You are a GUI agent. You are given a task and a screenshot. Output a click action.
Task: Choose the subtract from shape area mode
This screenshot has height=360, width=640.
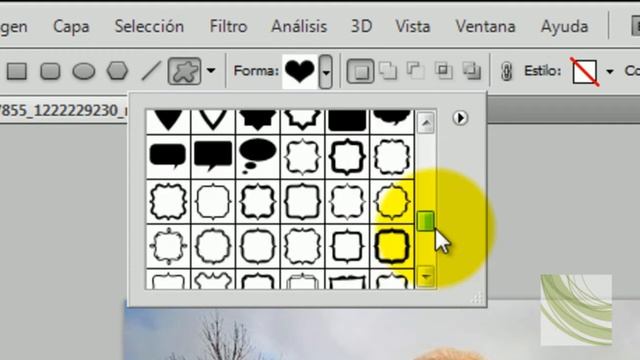(415, 71)
